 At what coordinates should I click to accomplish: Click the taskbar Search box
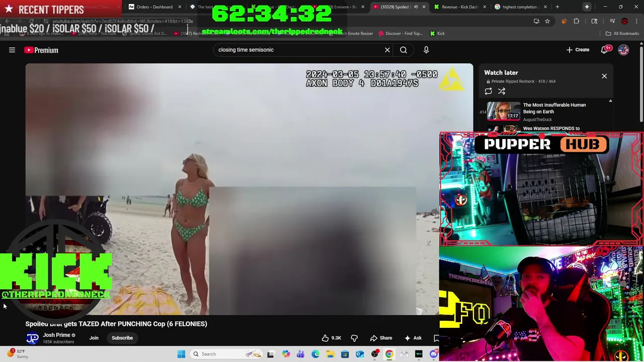(x=226, y=354)
